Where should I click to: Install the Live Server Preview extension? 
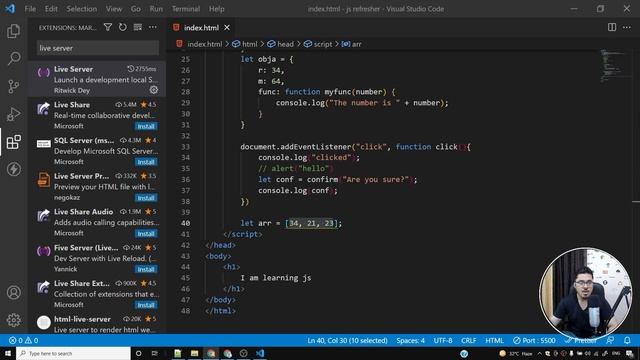pos(146,198)
